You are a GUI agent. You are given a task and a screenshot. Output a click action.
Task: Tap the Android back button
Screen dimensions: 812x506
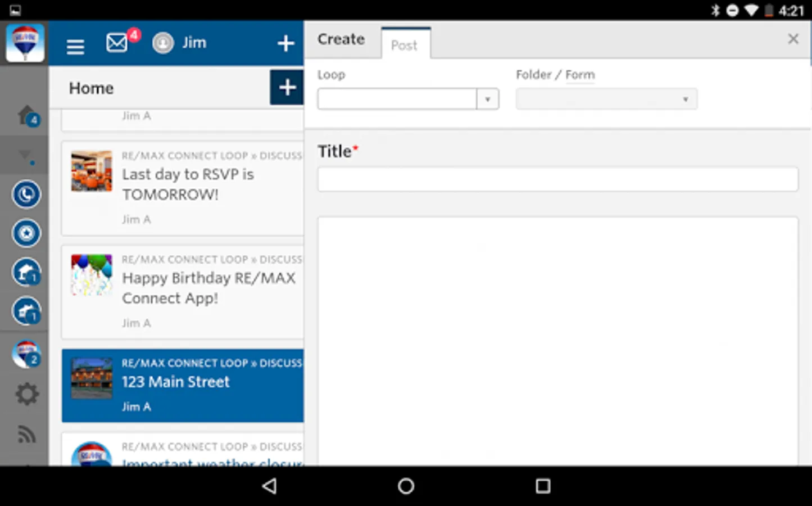270,486
